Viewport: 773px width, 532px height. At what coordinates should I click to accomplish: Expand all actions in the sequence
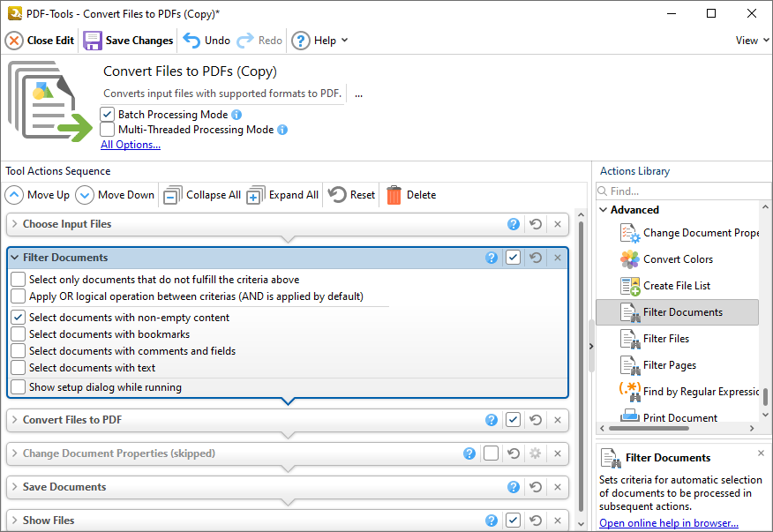(x=282, y=195)
